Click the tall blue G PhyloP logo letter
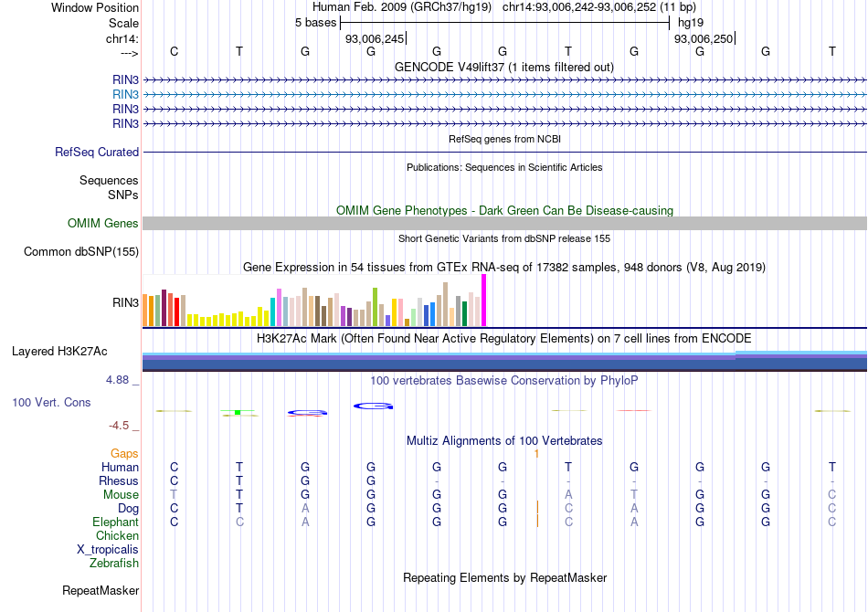 373,406
